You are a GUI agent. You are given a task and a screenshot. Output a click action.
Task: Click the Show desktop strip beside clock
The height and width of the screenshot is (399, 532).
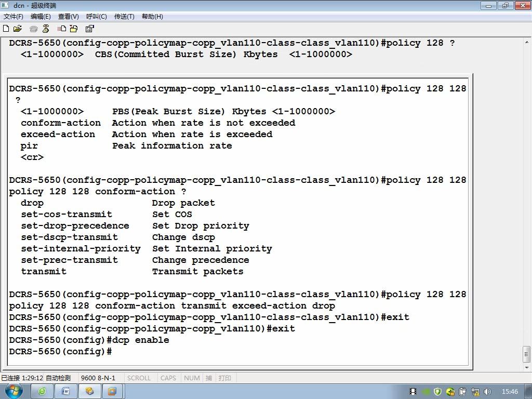[528, 392]
